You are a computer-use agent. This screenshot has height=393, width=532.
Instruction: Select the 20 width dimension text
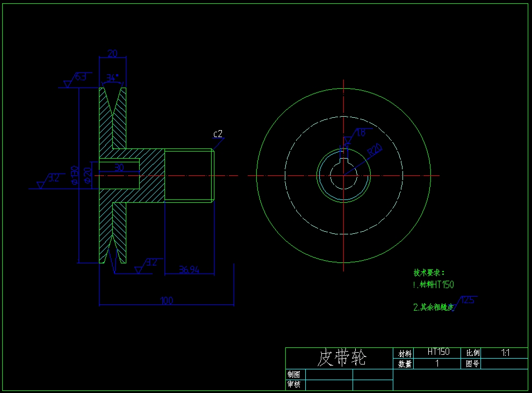click(113, 53)
